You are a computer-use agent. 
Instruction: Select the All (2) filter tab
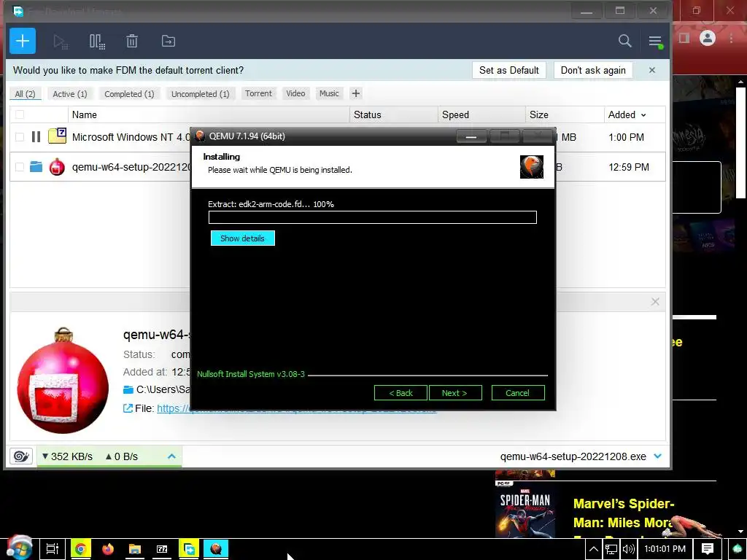pyautogui.click(x=26, y=94)
